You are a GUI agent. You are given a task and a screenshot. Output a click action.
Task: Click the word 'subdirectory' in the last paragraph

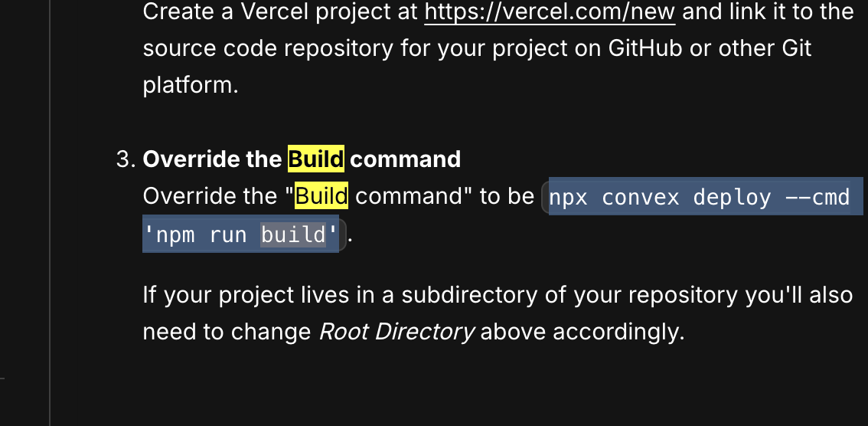[469, 295]
